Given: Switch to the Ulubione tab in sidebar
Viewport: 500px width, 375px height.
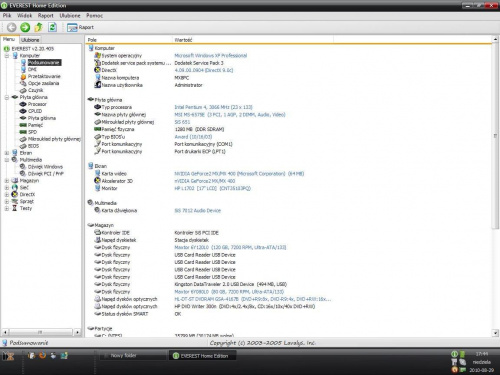Looking at the screenshot, I should (30, 40).
